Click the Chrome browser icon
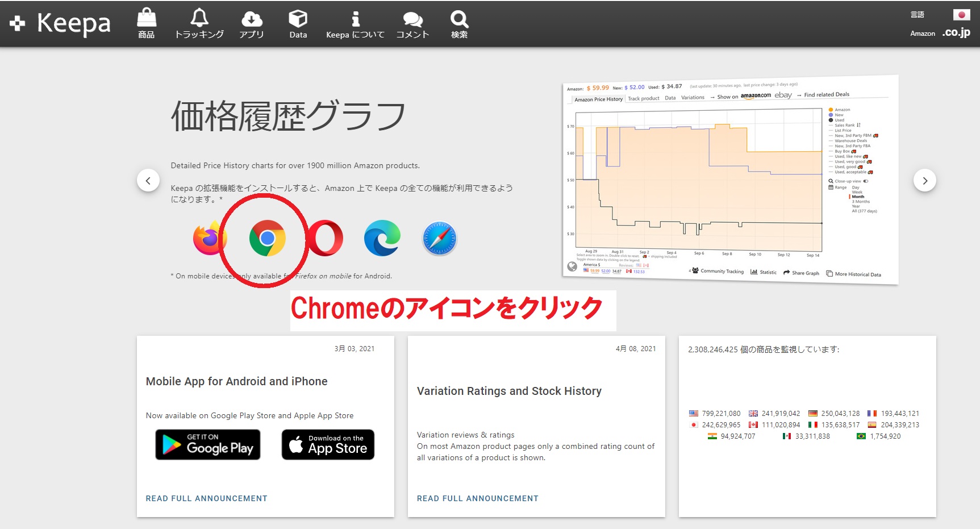This screenshot has width=980, height=529. (268, 238)
